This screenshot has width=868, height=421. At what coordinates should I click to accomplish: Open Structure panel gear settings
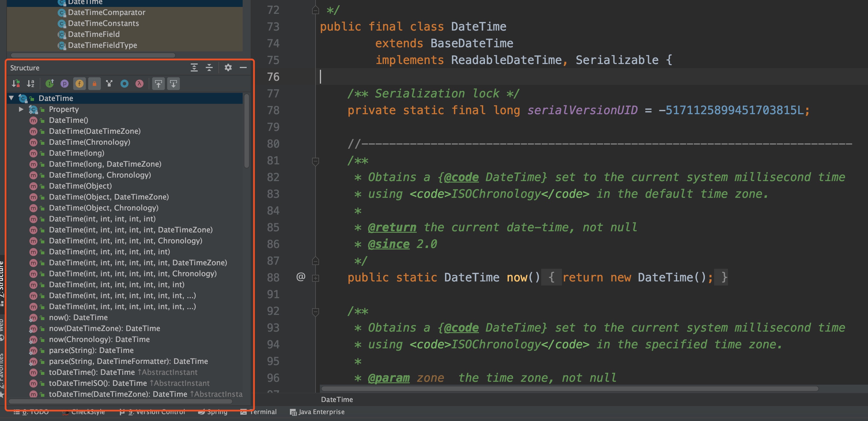click(228, 68)
